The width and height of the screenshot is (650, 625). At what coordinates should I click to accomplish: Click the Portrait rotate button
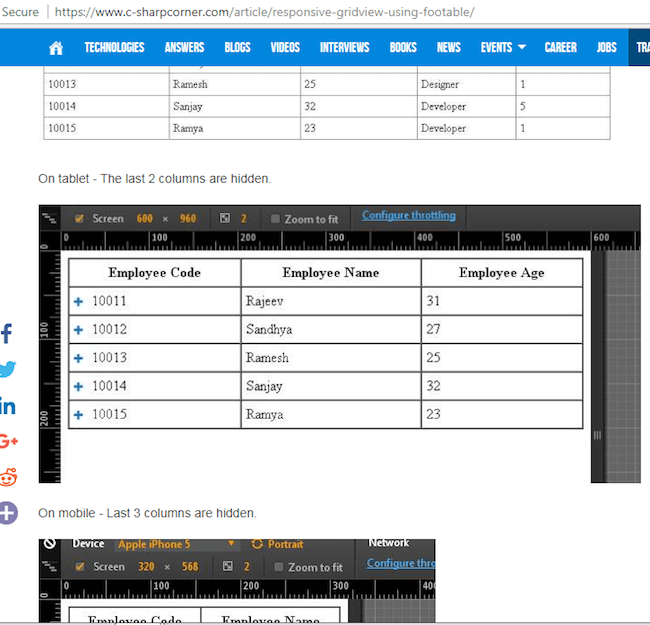[278, 544]
